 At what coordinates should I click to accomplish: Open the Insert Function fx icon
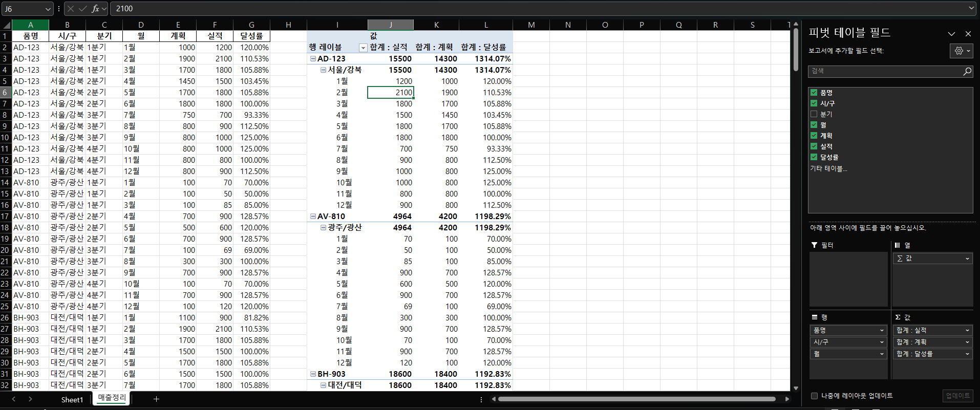tap(95, 9)
